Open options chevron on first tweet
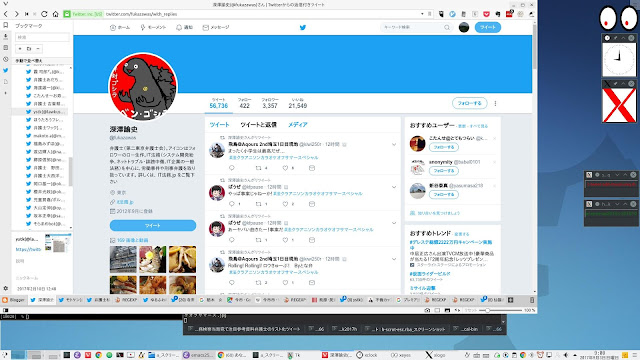The image size is (640, 360). (x=394, y=144)
